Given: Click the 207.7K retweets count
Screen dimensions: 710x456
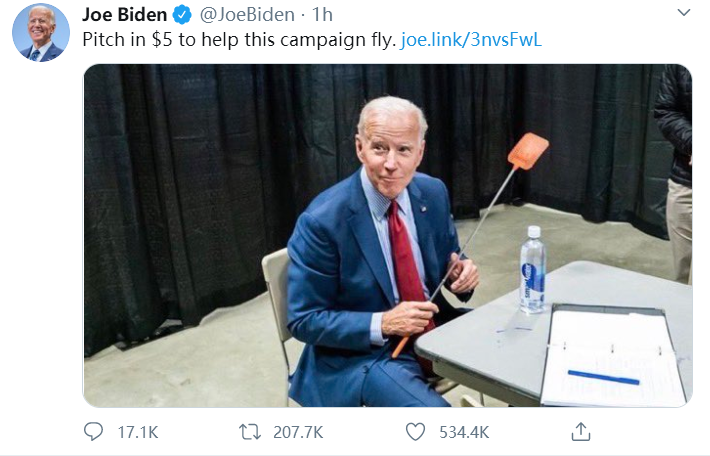Looking at the screenshot, I should coord(298,432).
